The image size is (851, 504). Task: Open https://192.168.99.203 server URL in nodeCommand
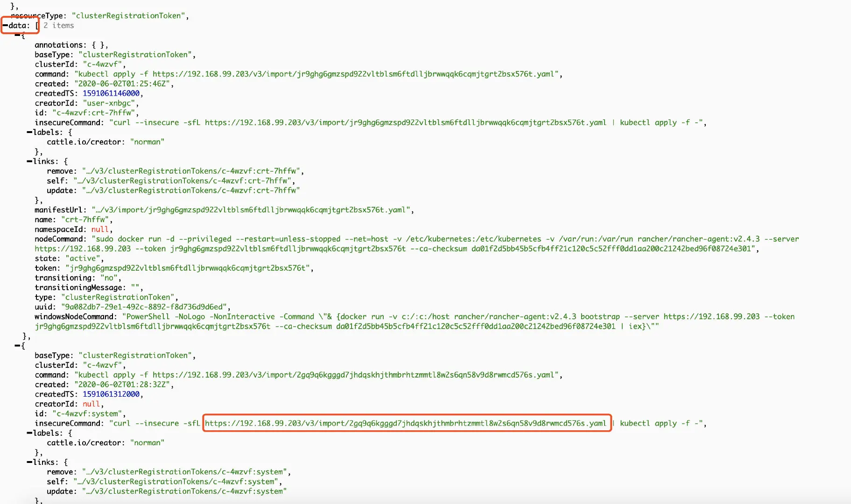point(83,249)
